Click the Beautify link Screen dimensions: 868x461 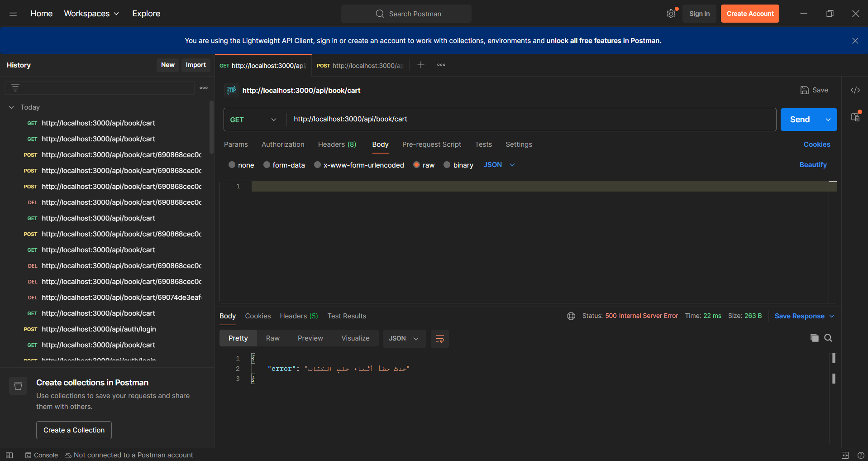[x=813, y=165]
